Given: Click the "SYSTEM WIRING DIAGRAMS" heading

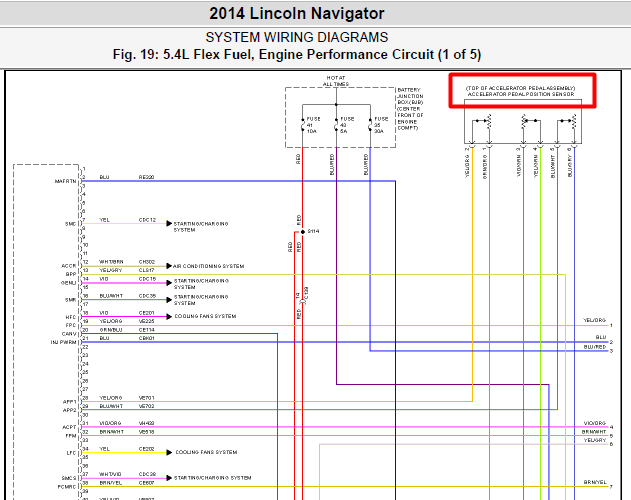Looking at the screenshot, I should coord(297,37).
